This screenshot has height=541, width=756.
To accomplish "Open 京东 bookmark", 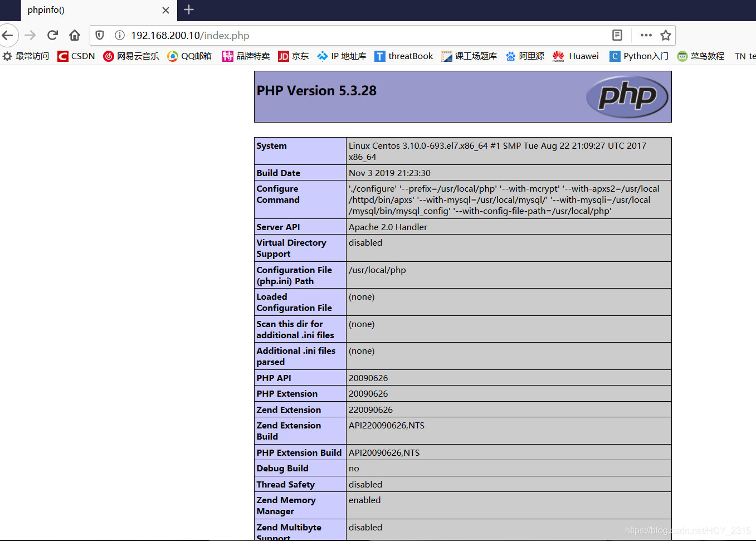I will (x=294, y=56).
